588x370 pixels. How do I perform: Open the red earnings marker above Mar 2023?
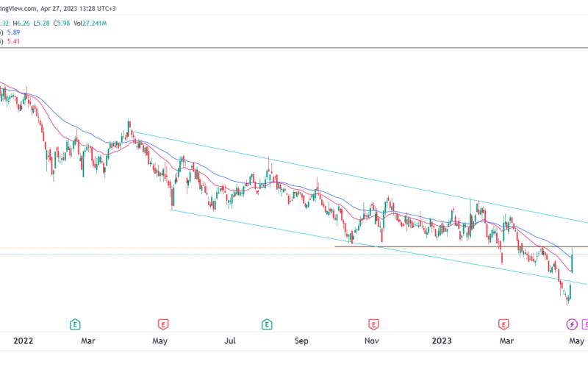(503, 324)
